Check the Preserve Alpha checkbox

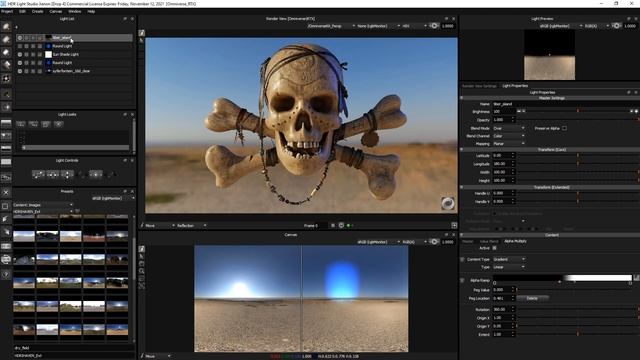tap(564, 128)
